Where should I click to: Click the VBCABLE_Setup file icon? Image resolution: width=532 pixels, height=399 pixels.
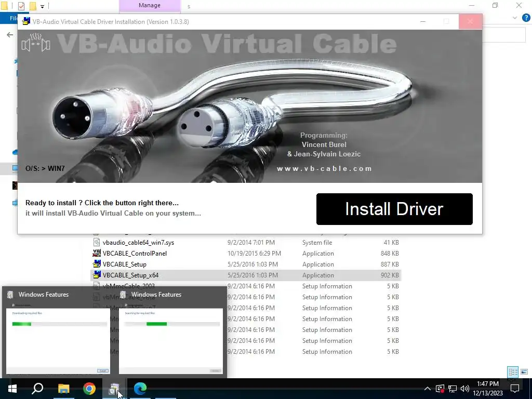[97, 264]
